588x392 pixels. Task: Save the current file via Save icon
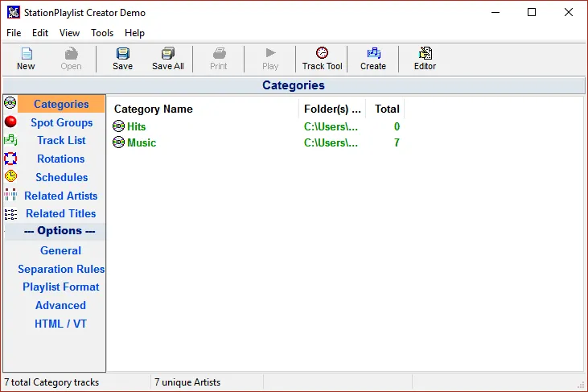[122, 53]
